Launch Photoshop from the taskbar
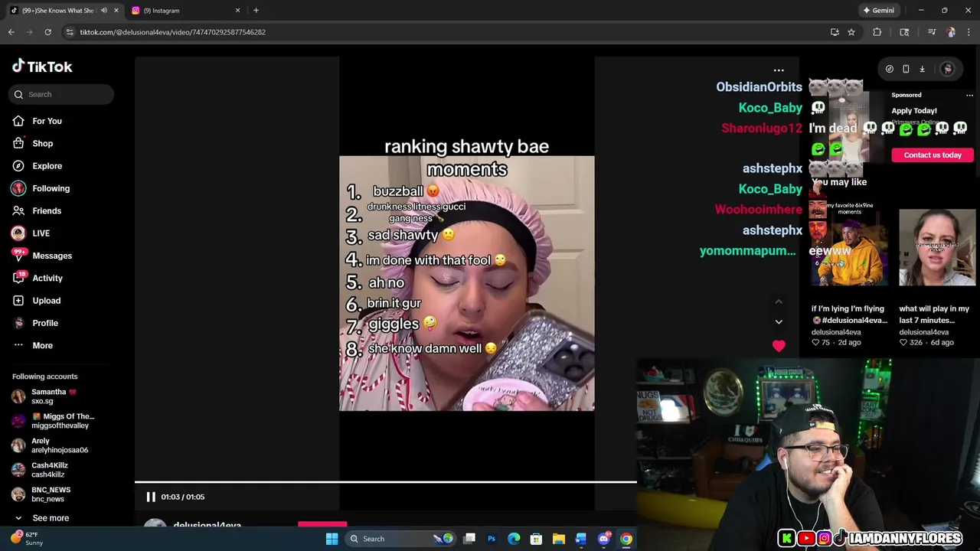Viewport: 980px width, 551px height. click(492, 539)
